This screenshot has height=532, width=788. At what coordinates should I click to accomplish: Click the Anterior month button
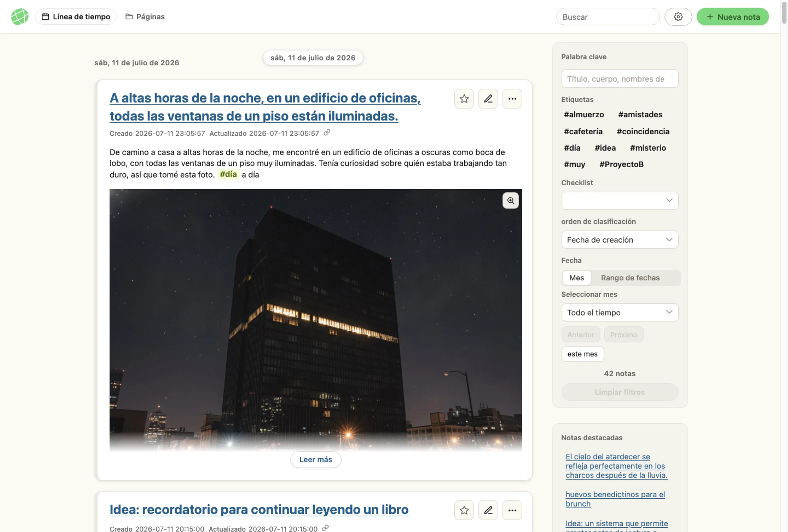[581, 335]
